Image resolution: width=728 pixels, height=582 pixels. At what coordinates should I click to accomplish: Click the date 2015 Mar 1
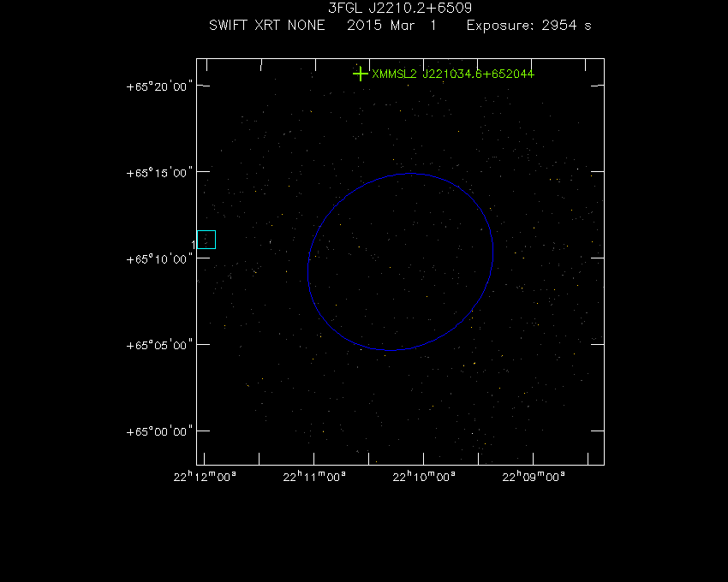pos(392,25)
